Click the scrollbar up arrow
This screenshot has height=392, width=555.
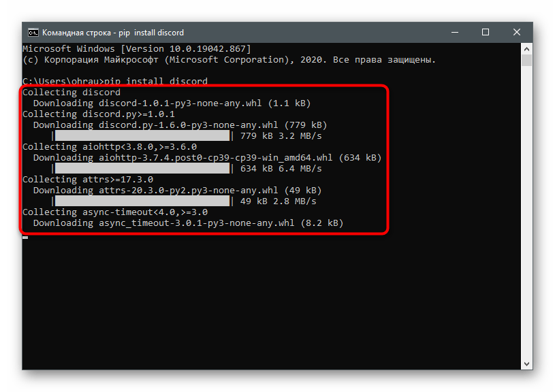526,48
